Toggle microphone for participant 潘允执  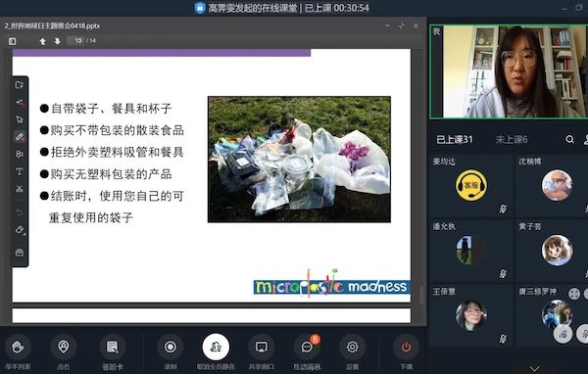tap(503, 274)
